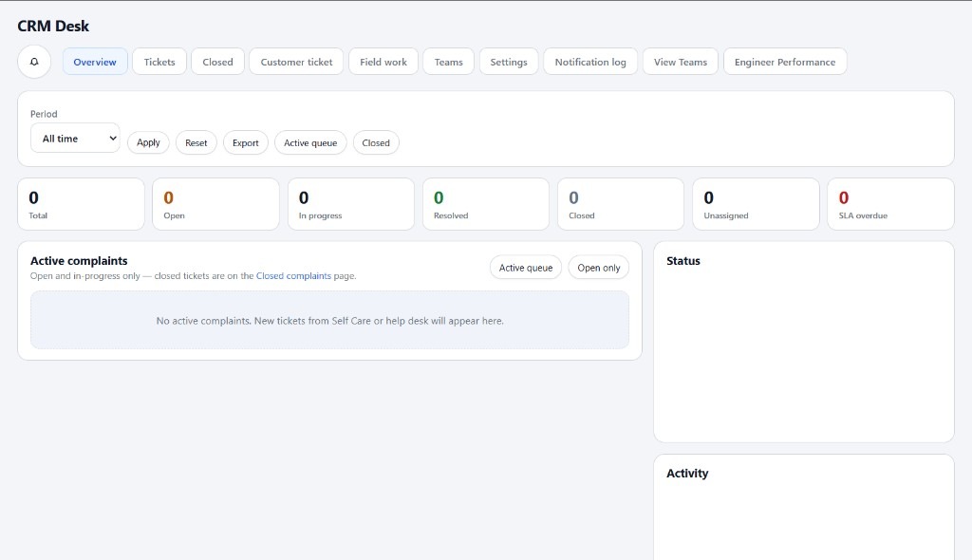Select the Field work tab

tap(383, 62)
